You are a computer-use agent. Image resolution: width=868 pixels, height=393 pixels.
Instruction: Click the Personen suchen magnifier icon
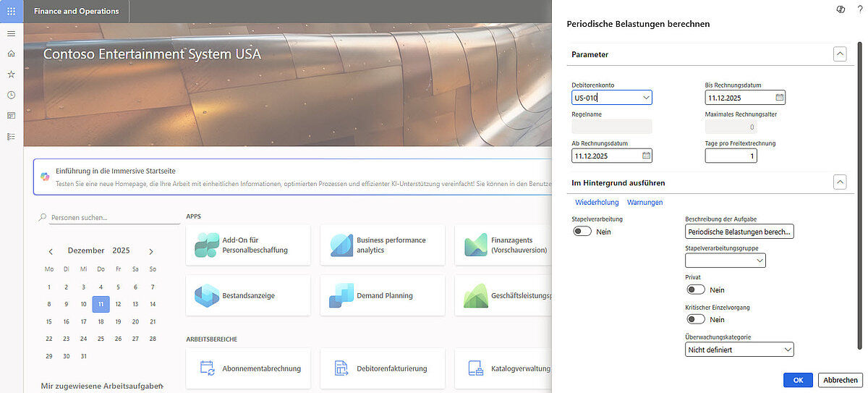[x=43, y=216]
